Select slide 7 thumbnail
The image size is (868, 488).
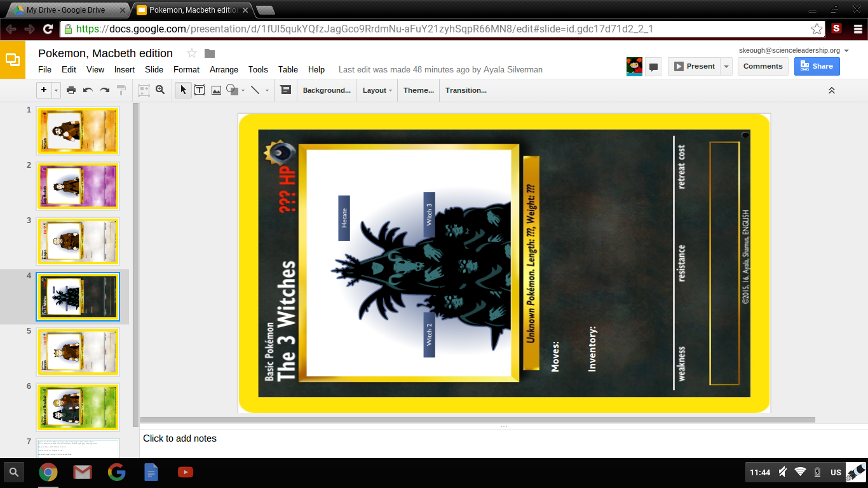pos(78,448)
